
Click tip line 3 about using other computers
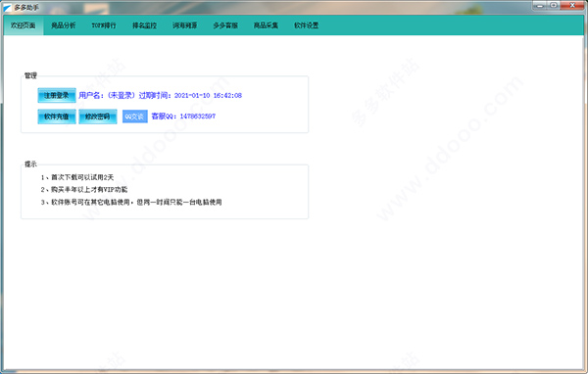coord(131,202)
